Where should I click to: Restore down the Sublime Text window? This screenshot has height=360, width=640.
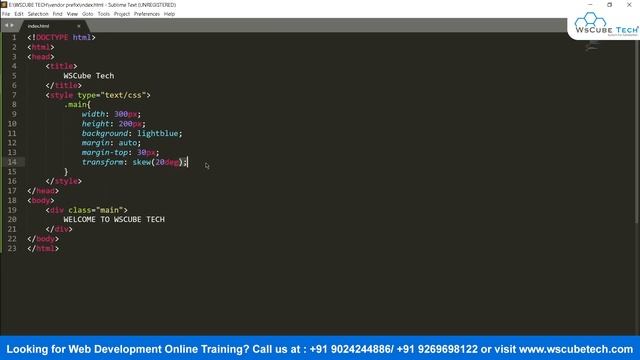610,4
